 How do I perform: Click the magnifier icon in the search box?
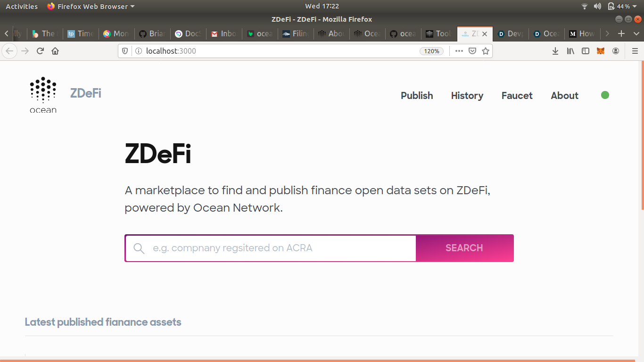point(139,248)
